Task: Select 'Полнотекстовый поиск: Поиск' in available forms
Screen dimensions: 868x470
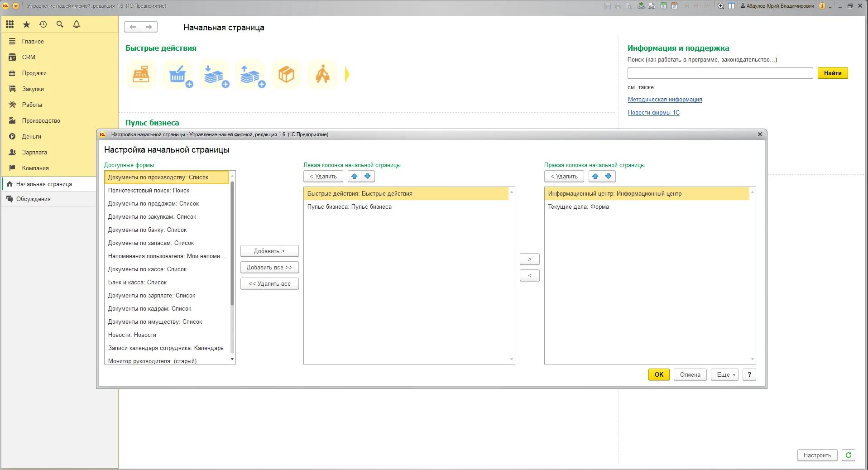Action: pyautogui.click(x=167, y=191)
